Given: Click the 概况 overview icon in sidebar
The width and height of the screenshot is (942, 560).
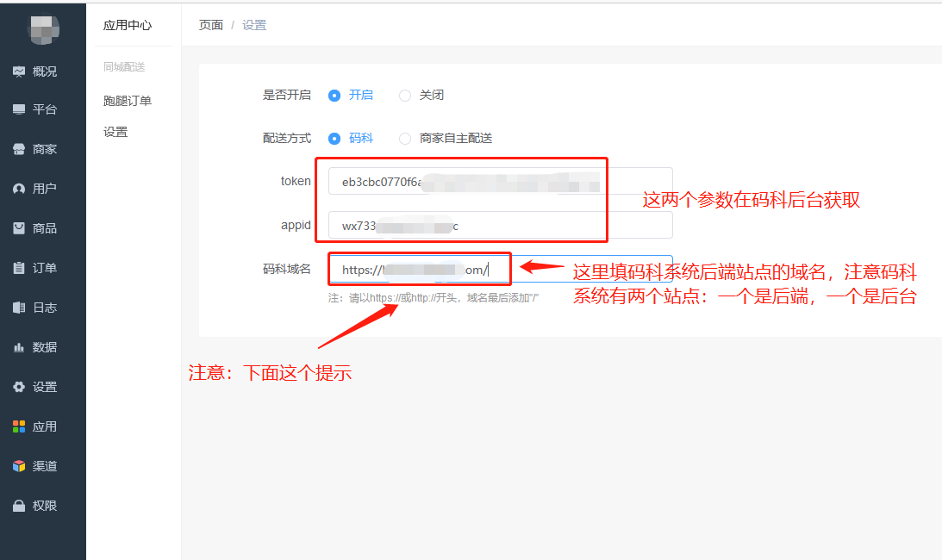Looking at the screenshot, I should coord(19,72).
